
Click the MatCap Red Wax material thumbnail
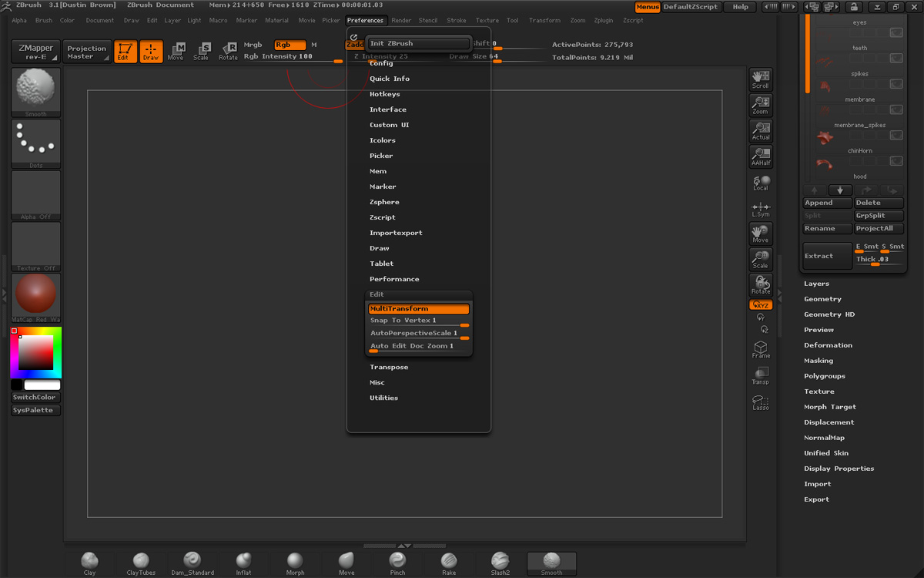pos(35,296)
